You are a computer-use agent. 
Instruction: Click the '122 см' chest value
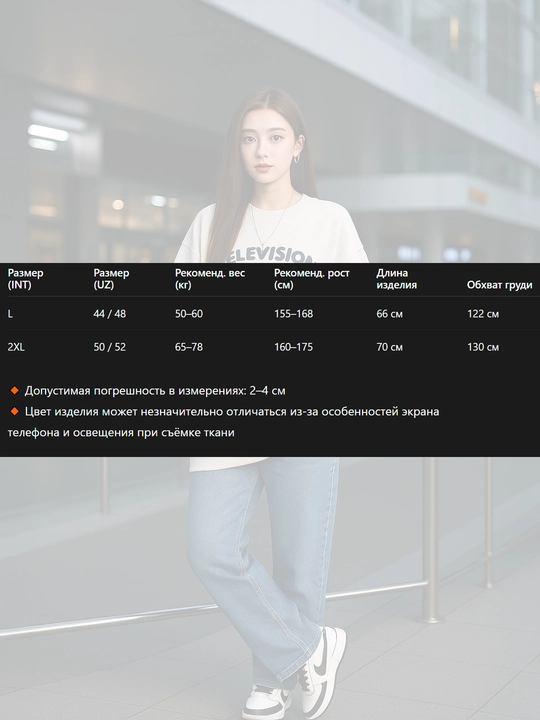coord(483,314)
